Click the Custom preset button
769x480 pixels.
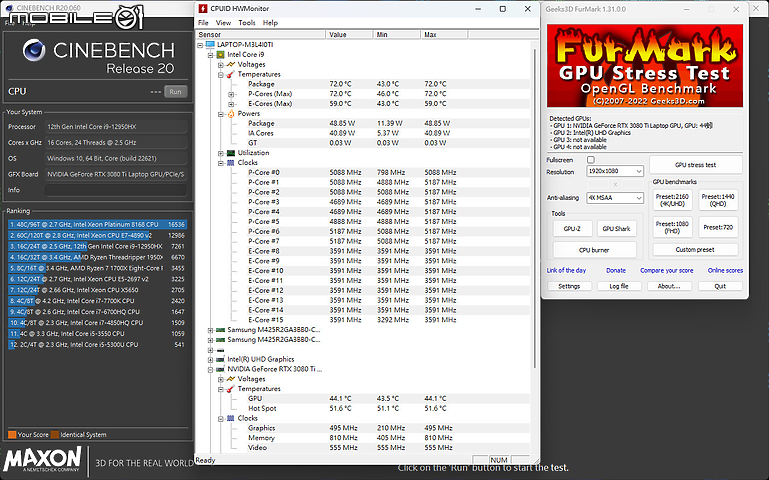pyautogui.click(x=695, y=250)
